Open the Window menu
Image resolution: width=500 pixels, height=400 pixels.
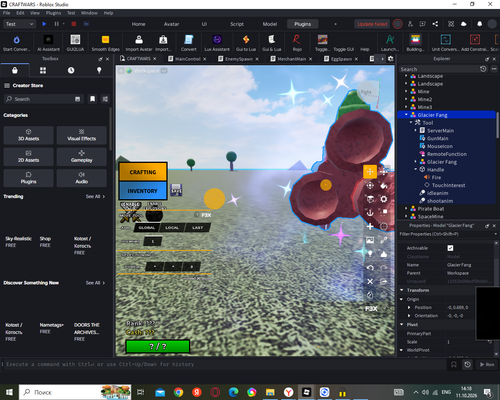click(x=89, y=13)
